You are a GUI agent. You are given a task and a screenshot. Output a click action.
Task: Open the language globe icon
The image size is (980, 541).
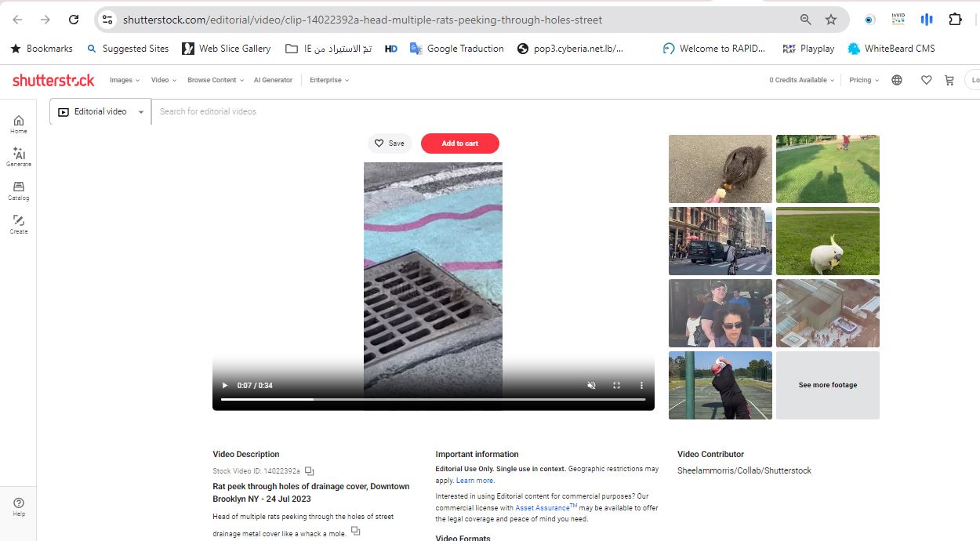[897, 80]
